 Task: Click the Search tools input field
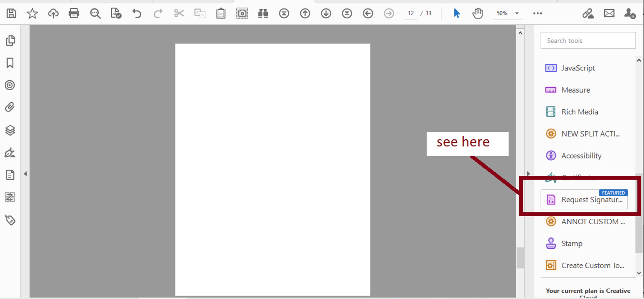(588, 41)
